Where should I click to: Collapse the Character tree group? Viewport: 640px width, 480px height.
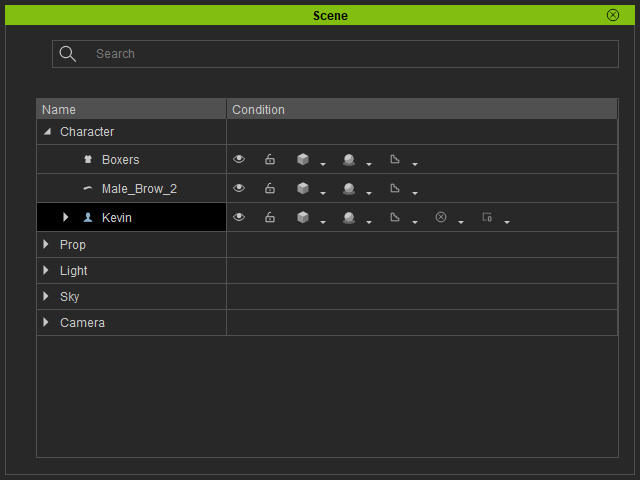[x=48, y=131]
